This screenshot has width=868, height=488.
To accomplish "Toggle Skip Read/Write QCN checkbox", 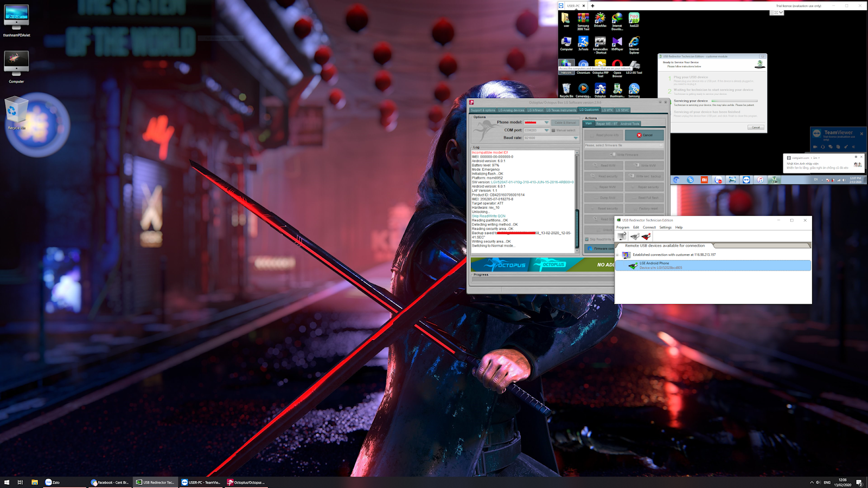I will tap(586, 239).
